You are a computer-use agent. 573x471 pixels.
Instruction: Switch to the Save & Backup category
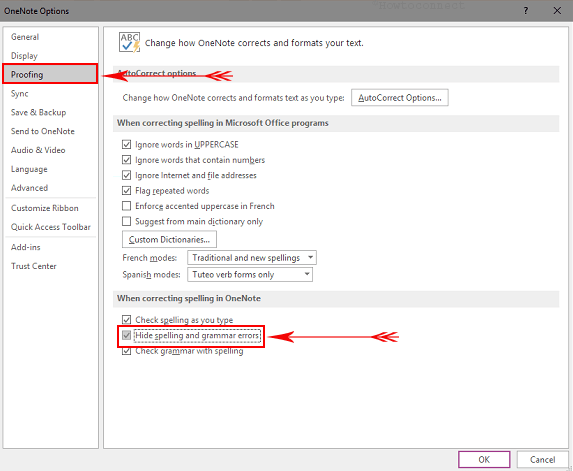[38, 112]
